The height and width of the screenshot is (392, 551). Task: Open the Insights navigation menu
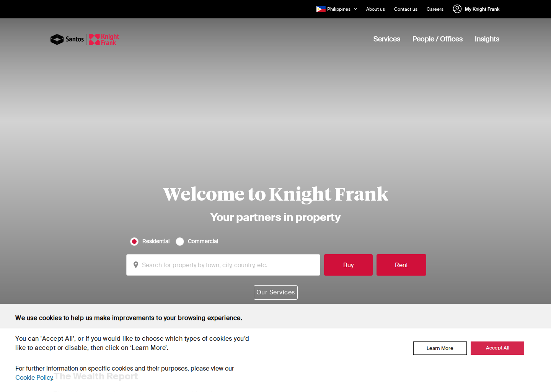tap(487, 39)
